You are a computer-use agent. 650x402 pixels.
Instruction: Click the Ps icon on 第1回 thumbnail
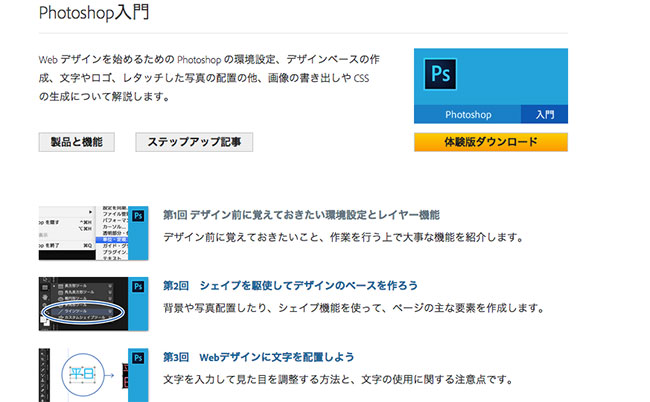138,216
